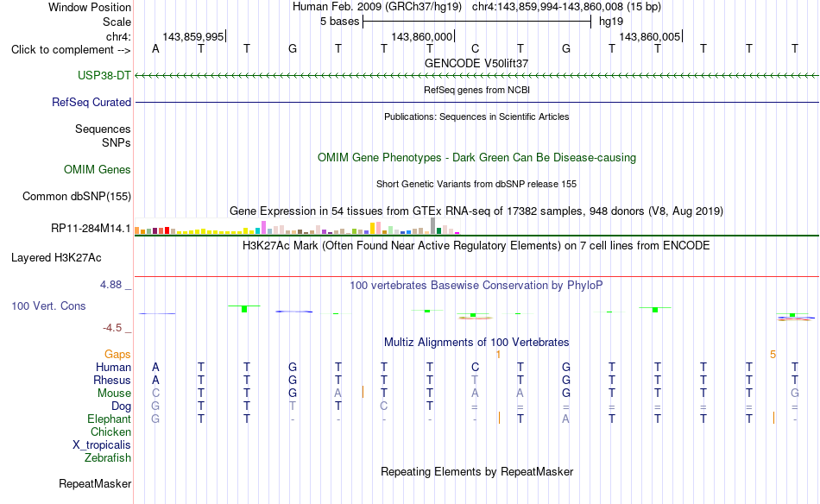Click the orange gap marker labeled 1
The image size is (820, 504).
click(498, 355)
